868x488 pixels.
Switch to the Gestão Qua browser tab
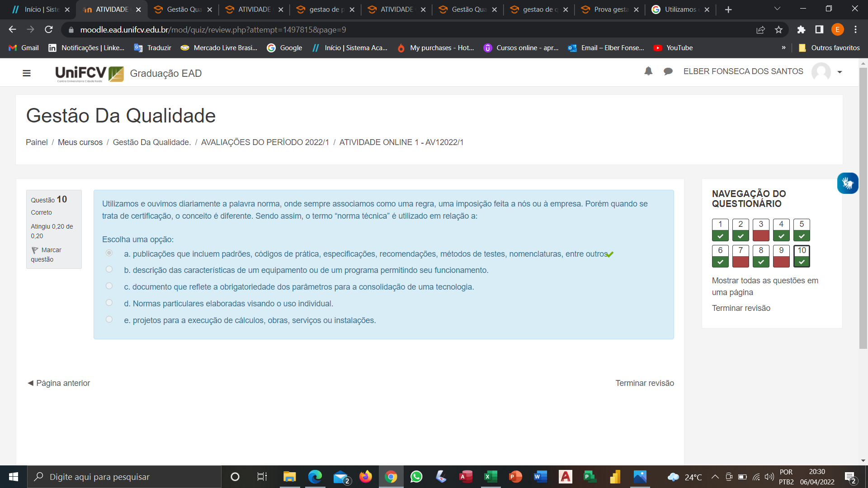(183, 9)
